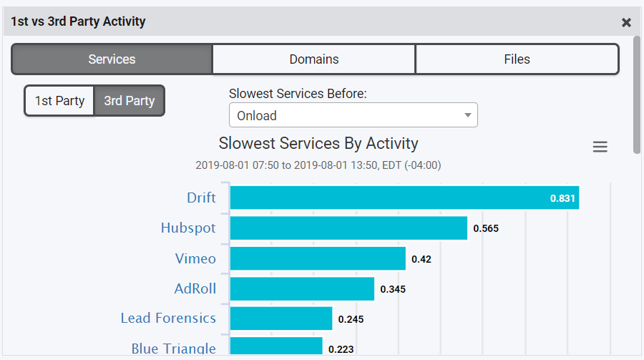Switch to the Files tab
This screenshot has width=644, height=360.
coord(517,59)
